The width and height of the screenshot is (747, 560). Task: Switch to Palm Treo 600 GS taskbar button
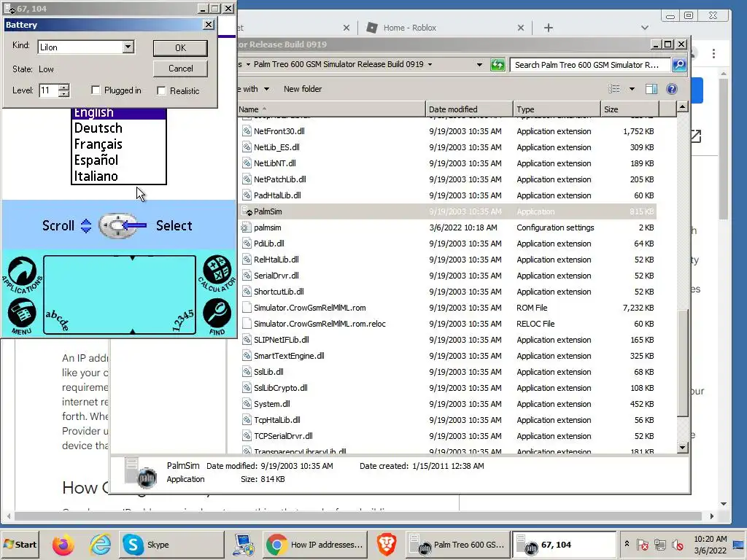click(x=458, y=545)
